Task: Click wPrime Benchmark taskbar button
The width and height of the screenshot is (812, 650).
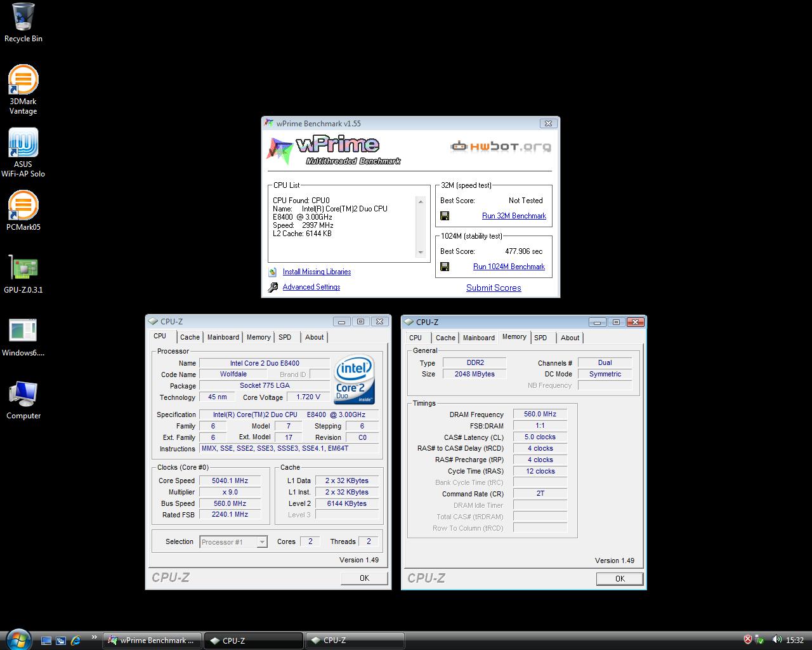Action: 152,640
